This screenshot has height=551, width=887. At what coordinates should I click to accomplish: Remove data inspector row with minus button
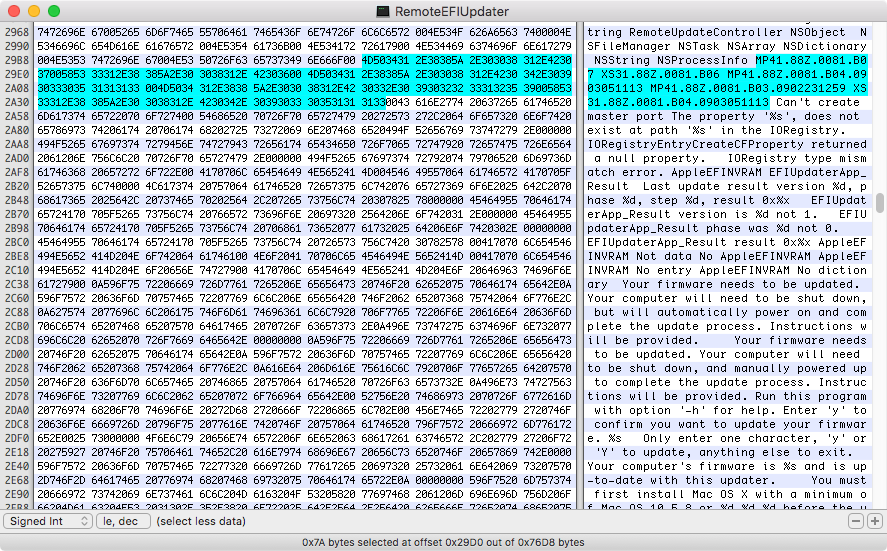[856, 521]
